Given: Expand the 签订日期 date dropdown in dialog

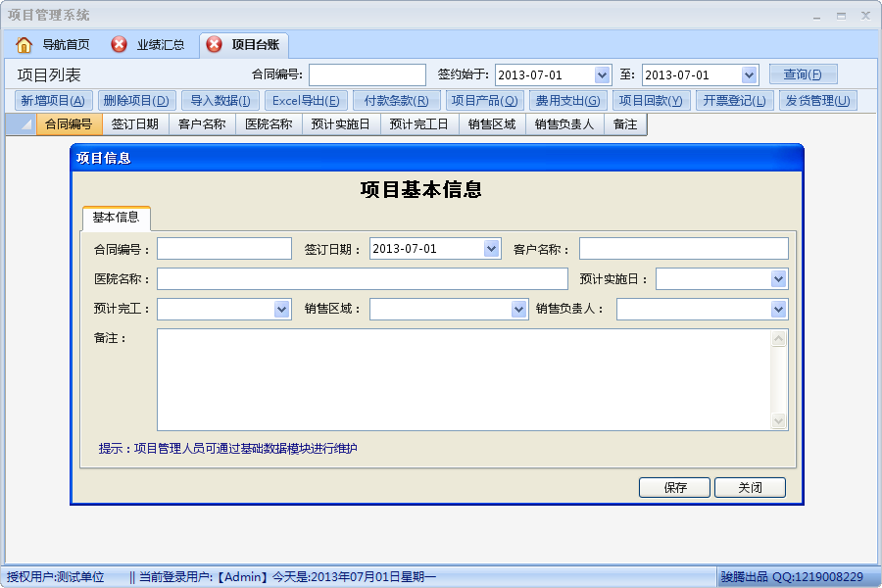Looking at the screenshot, I should click(492, 249).
